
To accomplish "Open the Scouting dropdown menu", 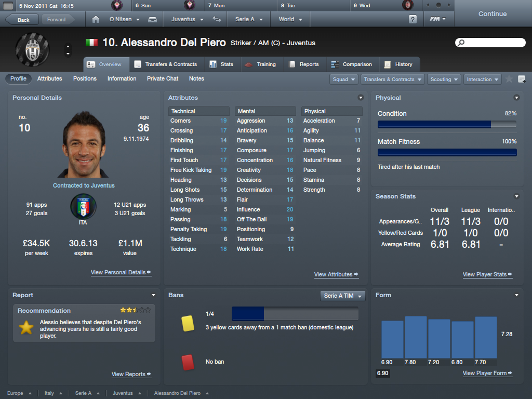I will (x=444, y=79).
